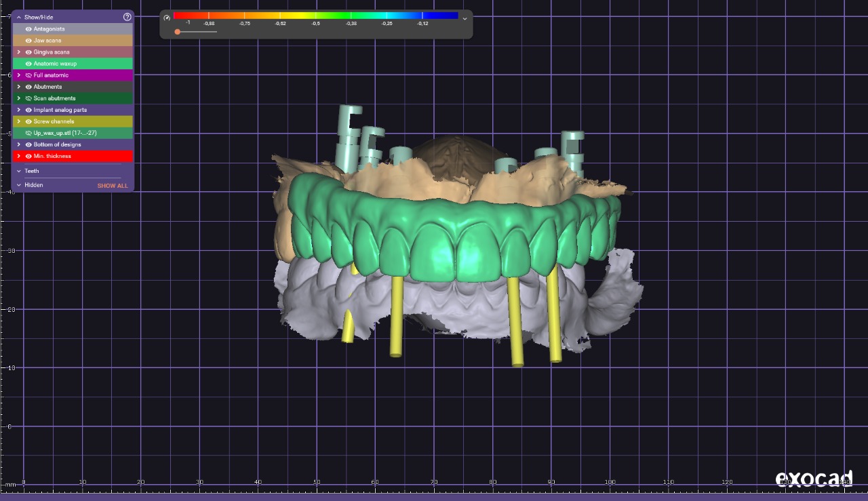Screen dimensions: 868x501
Task: Collapse color scale panel with chevron
Action: pyautogui.click(x=465, y=19)
